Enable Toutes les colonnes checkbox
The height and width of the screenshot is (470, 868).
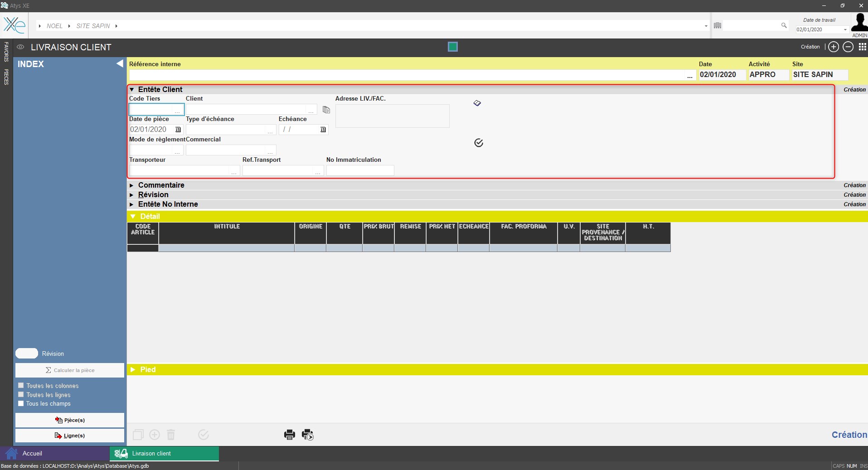[21, 386]
